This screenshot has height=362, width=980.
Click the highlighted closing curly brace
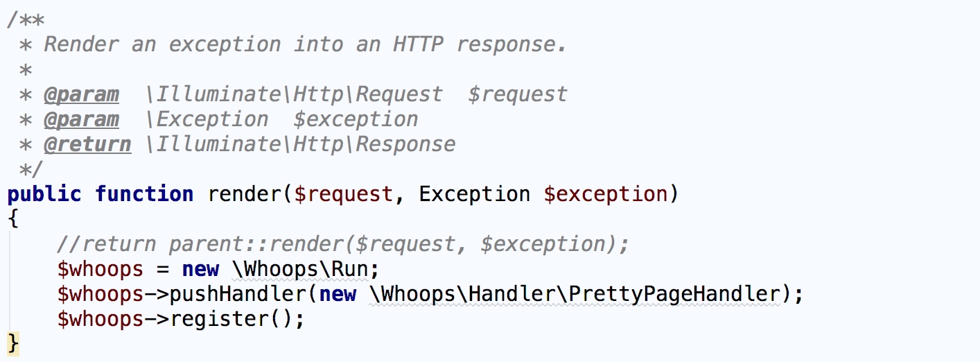pyautogui.click(x=13, y=344)
